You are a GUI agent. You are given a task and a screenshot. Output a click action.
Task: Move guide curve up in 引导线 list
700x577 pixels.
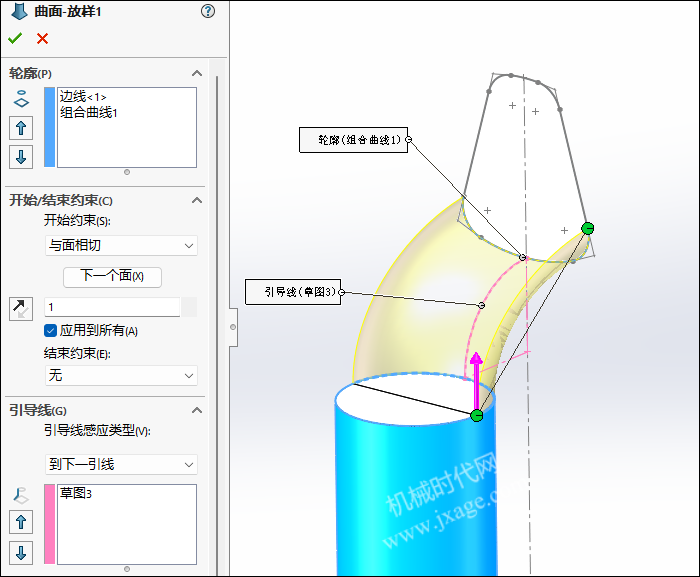(x=21, y=521)
